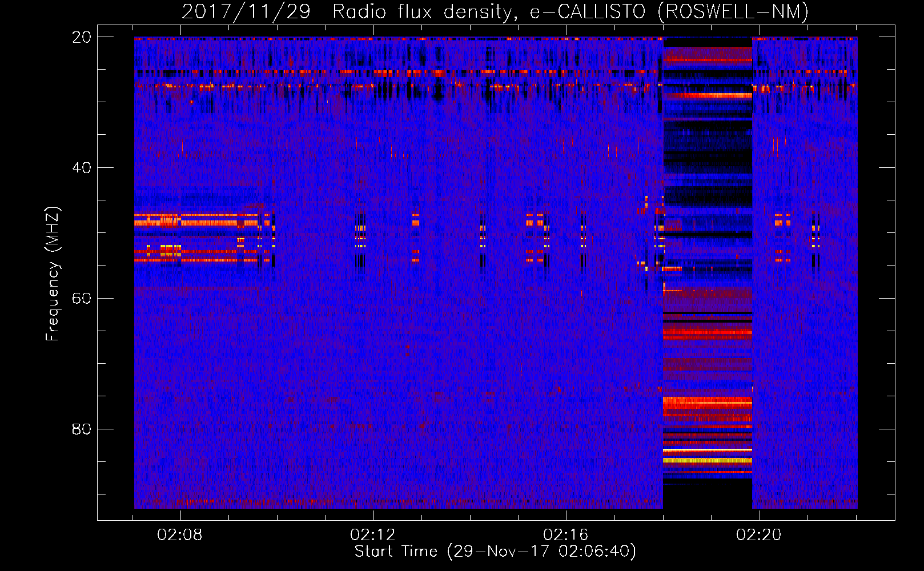Click the plot title "2017/11/29 Radio flux density, e-CALLISTO (ROSWELL-NM)"
Image resolution: width=924 pixels, height=571 pixels.
tap(495, 11)
